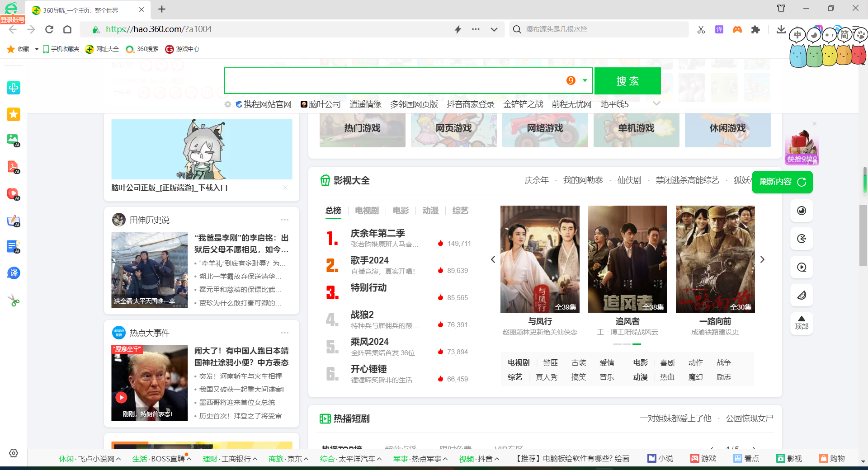Open the 购物 footer shortcut
Viewport: 868px width, 470px height.
[832, 459]
